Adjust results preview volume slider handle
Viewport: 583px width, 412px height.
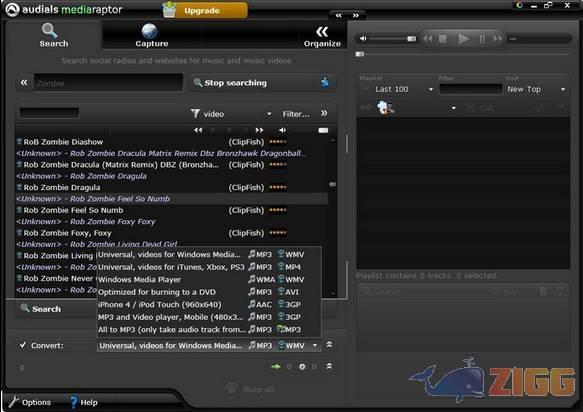coord(323,130)
